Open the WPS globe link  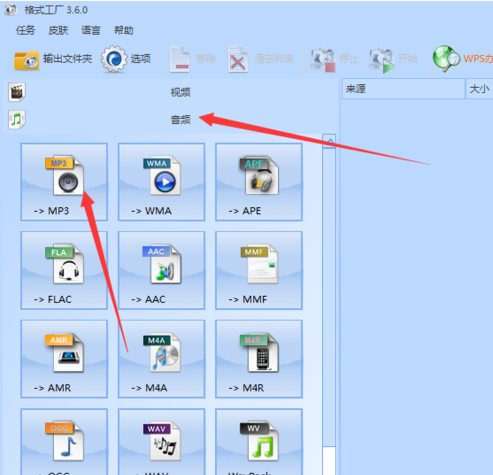pos(463,59)
